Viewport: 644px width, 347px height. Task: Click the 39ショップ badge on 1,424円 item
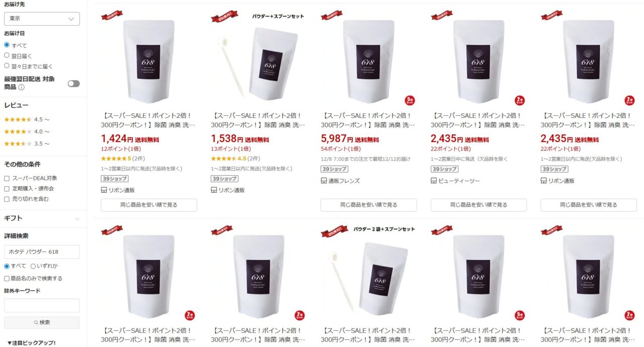pyautogui.click(x=115, y=179)
